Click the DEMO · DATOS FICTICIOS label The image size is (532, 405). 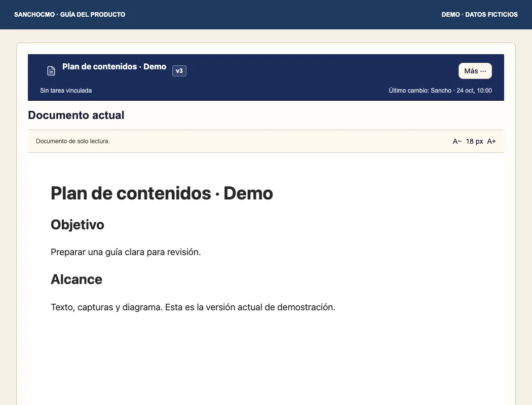[x=479, y=15]
